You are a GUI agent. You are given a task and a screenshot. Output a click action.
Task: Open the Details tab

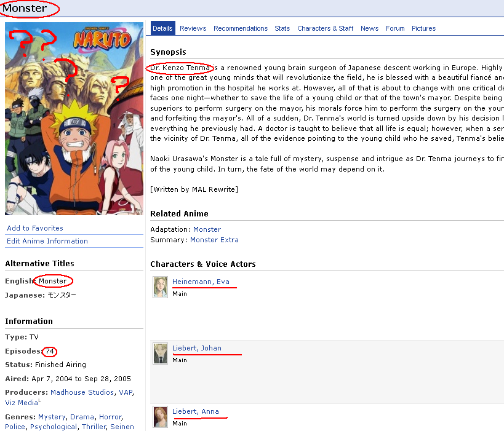(162, 28)
